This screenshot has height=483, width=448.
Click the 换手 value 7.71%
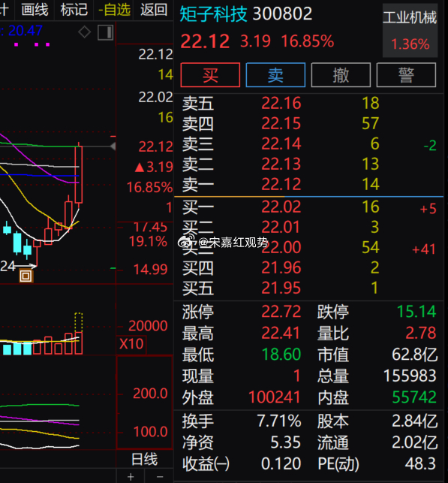coord(279,421)
